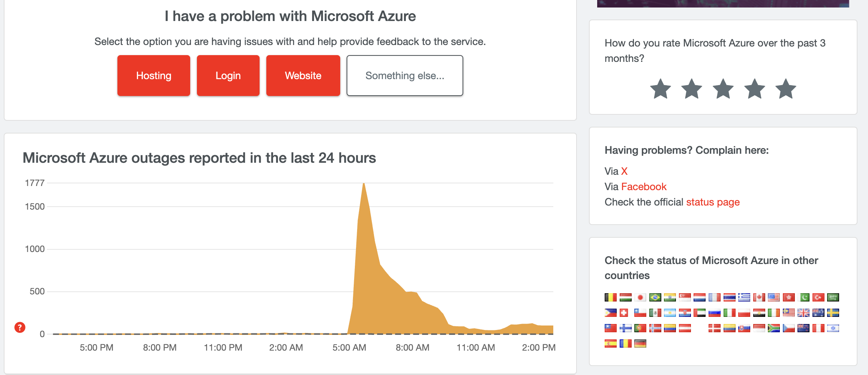Select the Czech Republic flag
The image size is (868, 375).
[x=789, y=328]
